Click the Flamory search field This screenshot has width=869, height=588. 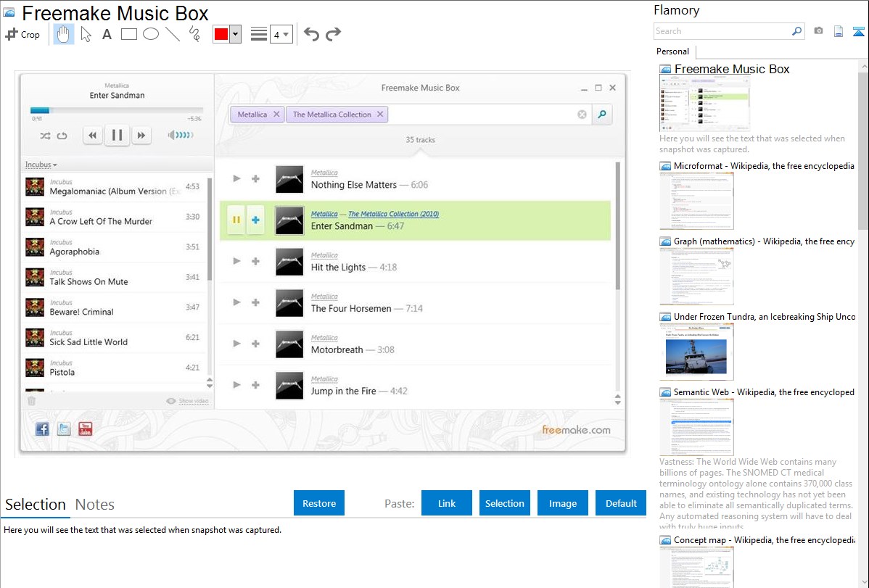tap(722, 31)
